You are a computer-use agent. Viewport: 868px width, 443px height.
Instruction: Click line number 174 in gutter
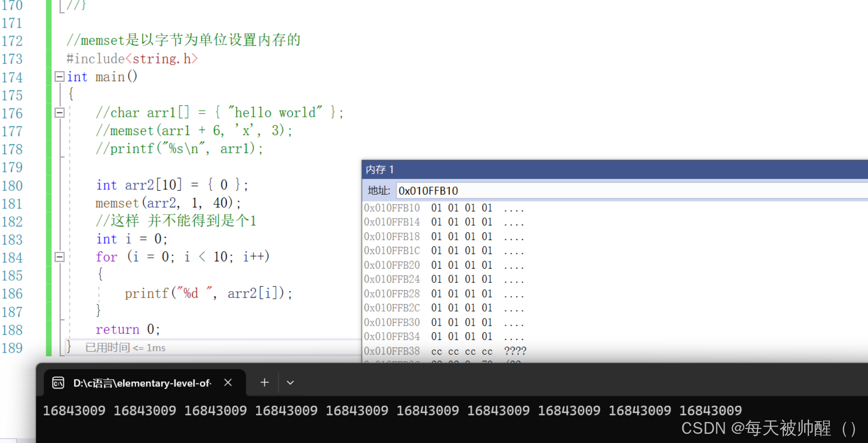click(12, 78)
